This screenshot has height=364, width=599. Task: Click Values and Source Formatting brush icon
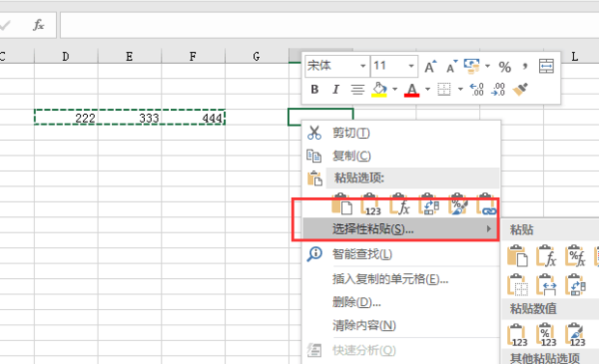(575, 335)
